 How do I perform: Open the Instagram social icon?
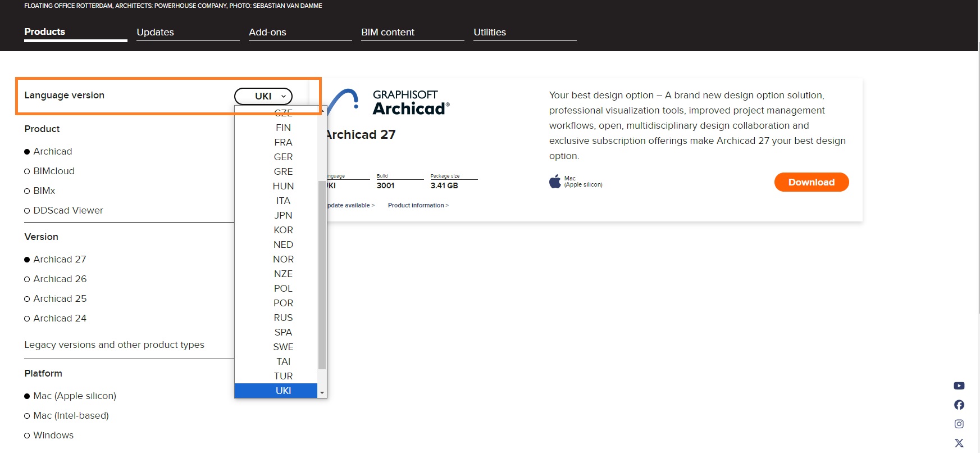(959, 424)
